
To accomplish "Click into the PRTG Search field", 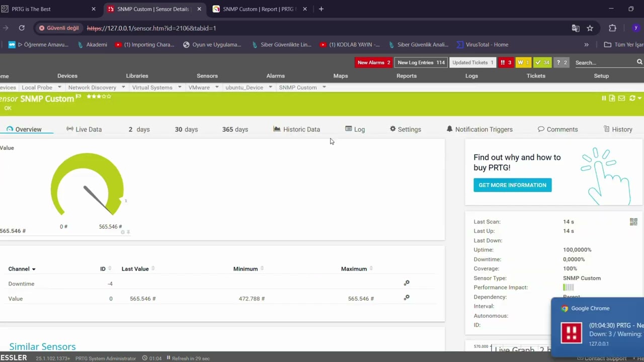I will (605, 62).
